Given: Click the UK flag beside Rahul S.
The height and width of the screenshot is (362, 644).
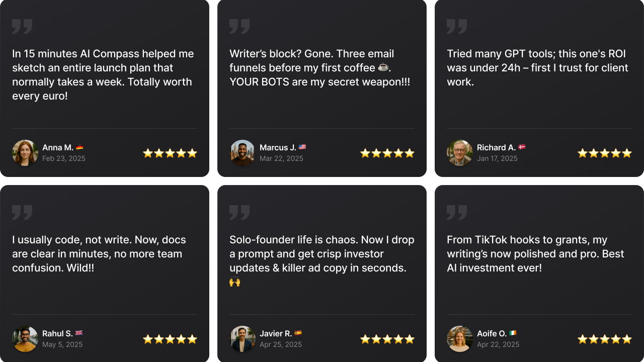Looking at the screenshot, I should [x=79, y=333].
